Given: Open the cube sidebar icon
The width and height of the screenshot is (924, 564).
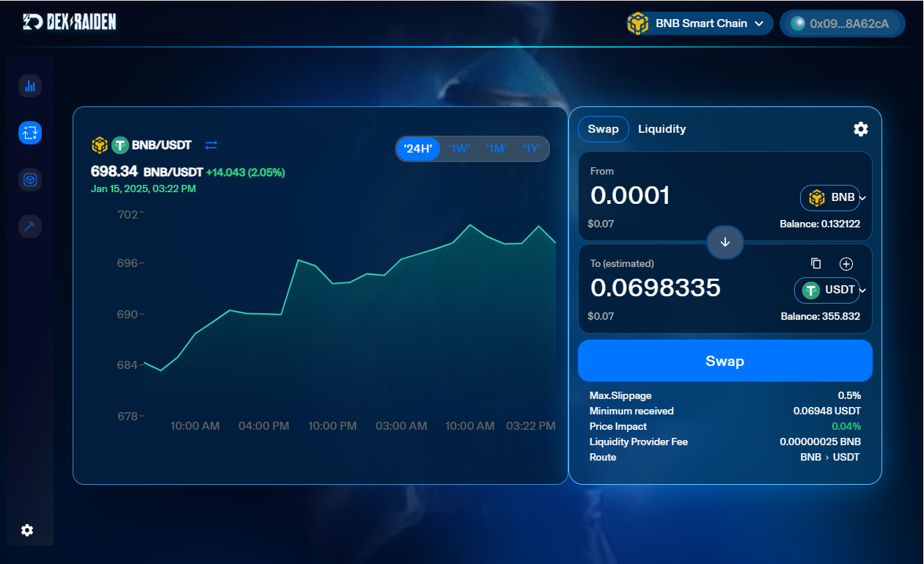Looking at the screenshot, I should pos(30,180).
